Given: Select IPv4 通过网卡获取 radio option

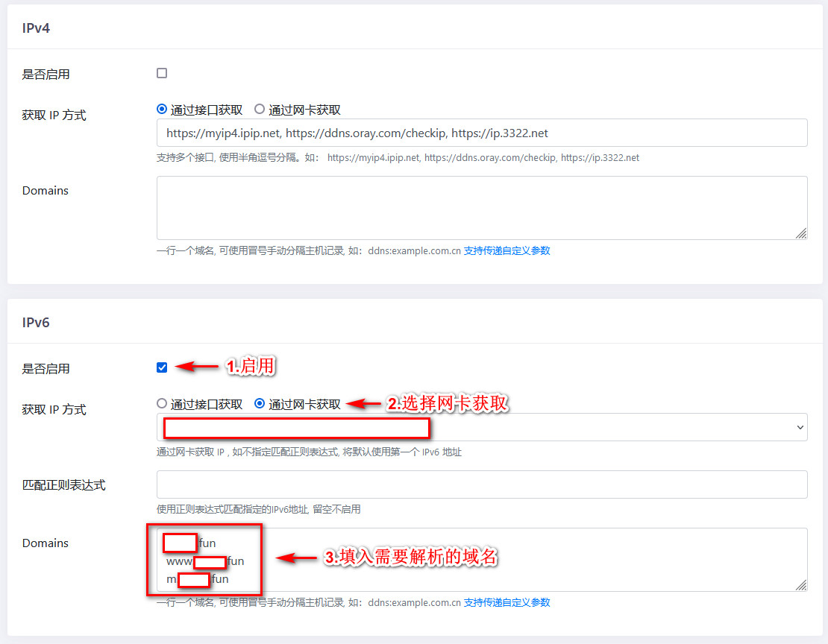Looking at the screenshot, I should (260, 109).
